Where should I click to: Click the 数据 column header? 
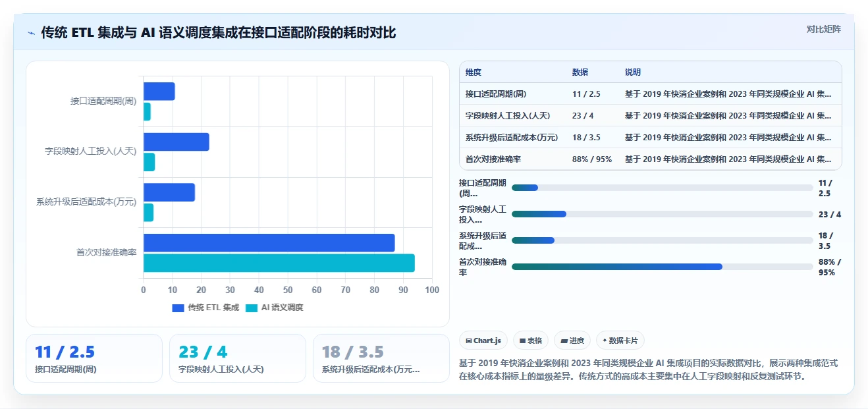coord(580,72)
